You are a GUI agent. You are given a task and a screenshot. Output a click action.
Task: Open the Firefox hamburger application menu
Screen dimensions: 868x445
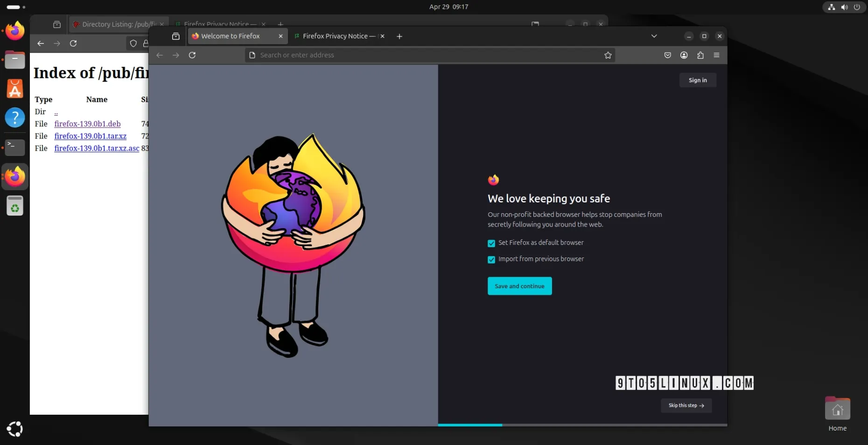(x=717, y=55)
